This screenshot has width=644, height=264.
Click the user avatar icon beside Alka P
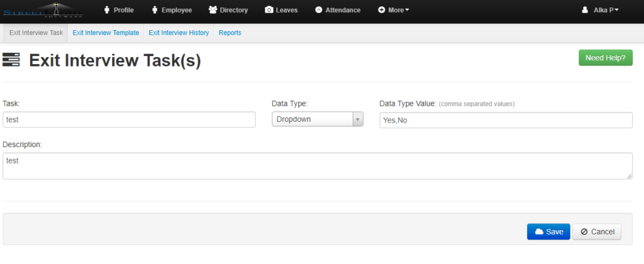(586, 10)
